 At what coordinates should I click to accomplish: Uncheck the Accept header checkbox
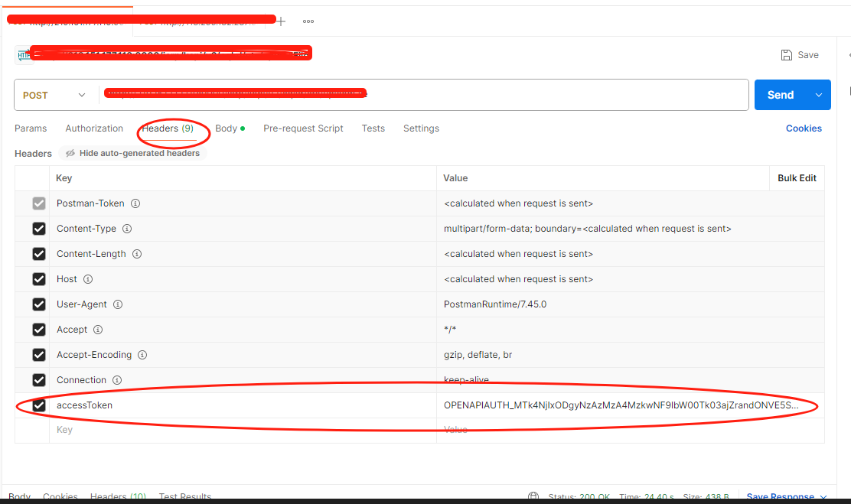point(39,330)
